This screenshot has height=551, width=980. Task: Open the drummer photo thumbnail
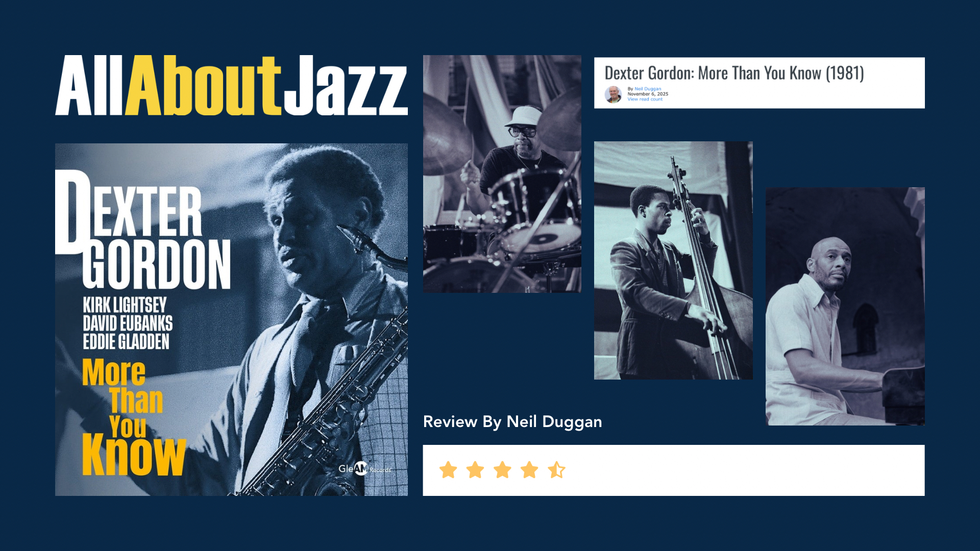[x=502, y=174]
